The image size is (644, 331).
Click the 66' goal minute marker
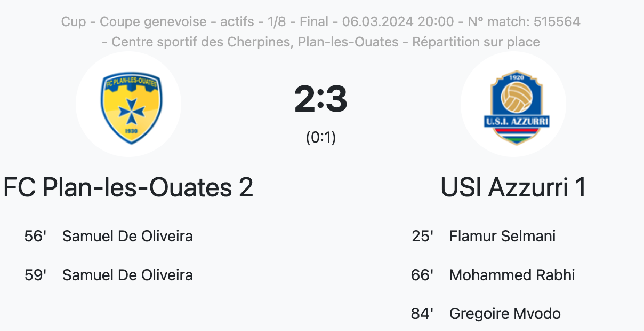point(422,275)
